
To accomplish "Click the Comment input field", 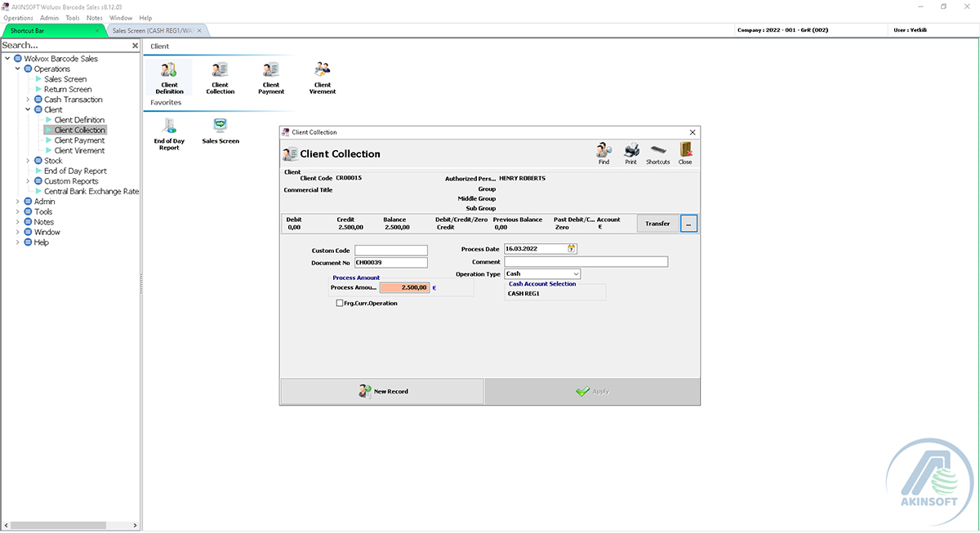I will pos(586,262).
